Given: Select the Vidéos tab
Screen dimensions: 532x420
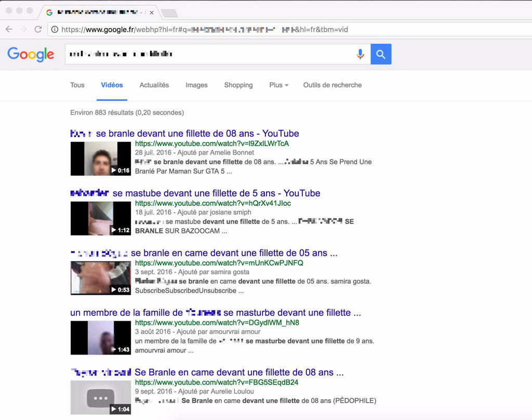Looking at the screenshot, I should pyautogui.click(x=112, y=85).
